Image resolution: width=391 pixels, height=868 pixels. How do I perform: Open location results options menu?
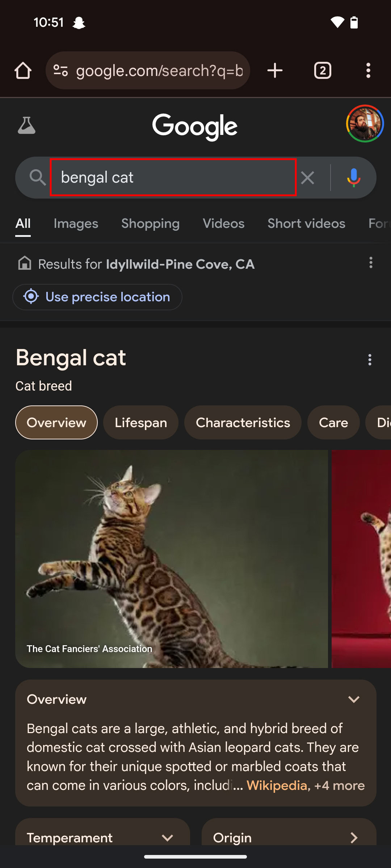(371, 263)
